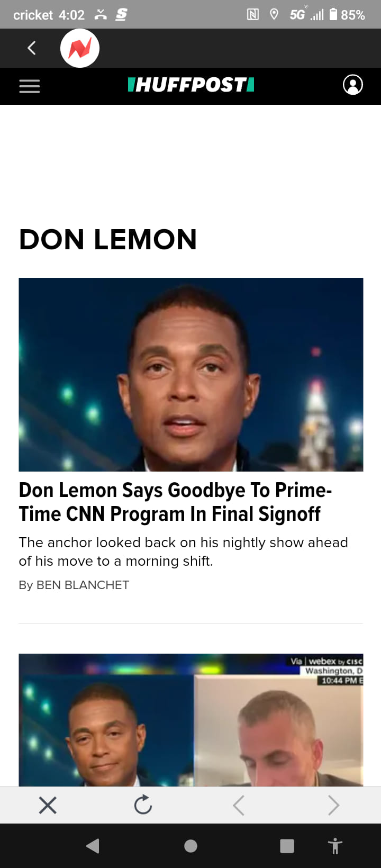Screen dimensions: 381x868
Task: Tap the back arrow in top bar
Action: [32, 48]
